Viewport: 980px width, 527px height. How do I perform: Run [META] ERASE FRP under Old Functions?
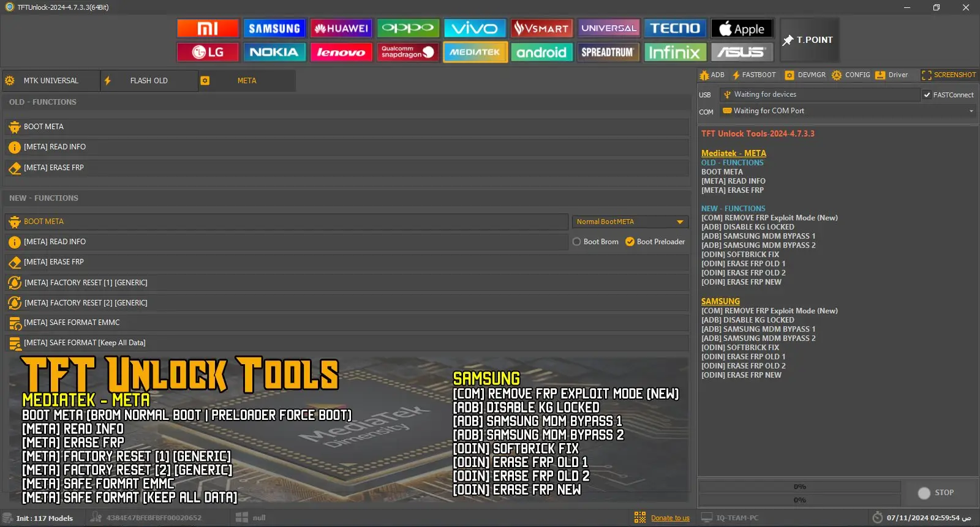tap(347, 168)
